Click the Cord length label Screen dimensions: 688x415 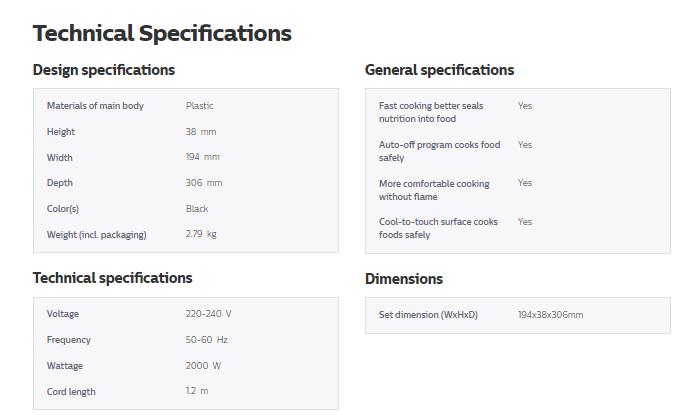pos(71,392)
